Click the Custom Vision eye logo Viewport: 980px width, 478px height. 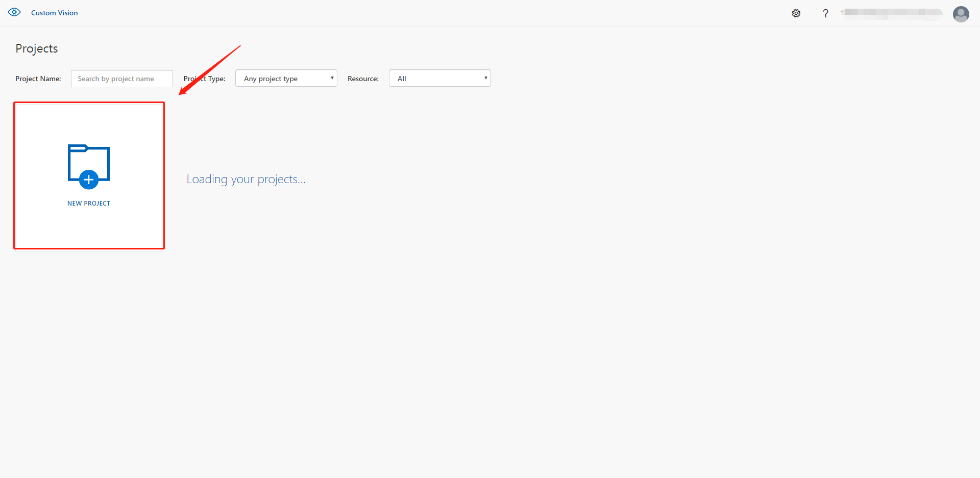14,12
